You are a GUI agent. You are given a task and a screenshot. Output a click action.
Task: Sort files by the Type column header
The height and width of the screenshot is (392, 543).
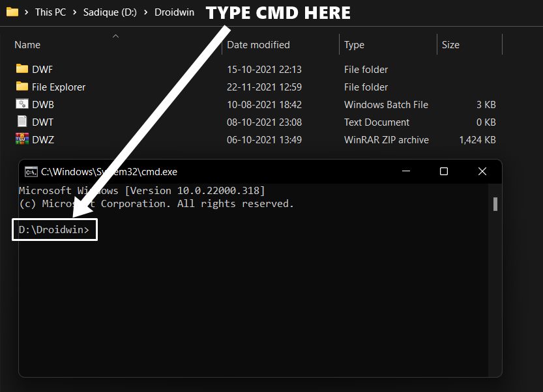pos(353,44)
